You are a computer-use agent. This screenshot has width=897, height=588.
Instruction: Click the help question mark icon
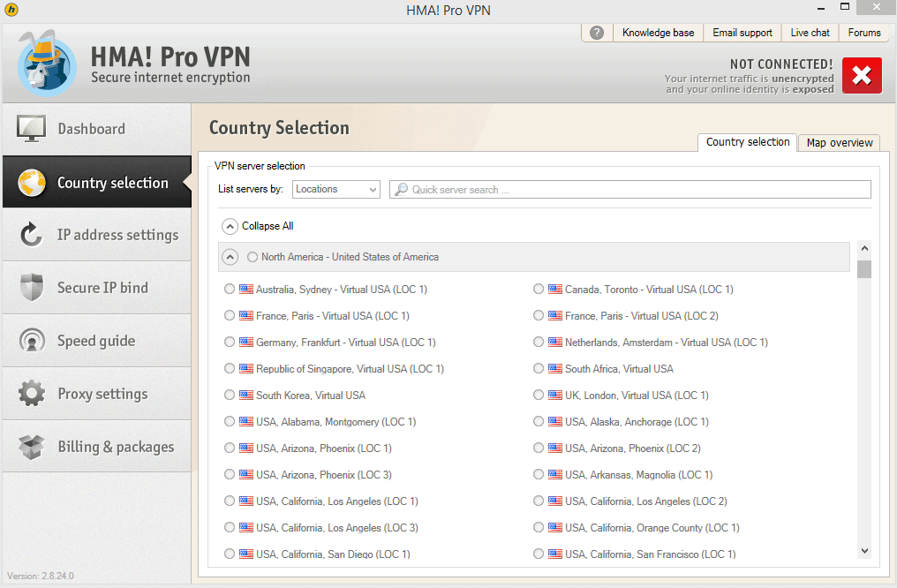[x=597, y=33]
